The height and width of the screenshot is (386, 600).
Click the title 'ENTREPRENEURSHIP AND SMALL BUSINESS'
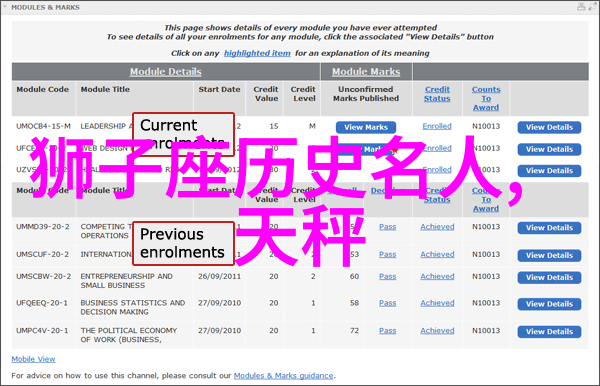click(x=127, y=281)
